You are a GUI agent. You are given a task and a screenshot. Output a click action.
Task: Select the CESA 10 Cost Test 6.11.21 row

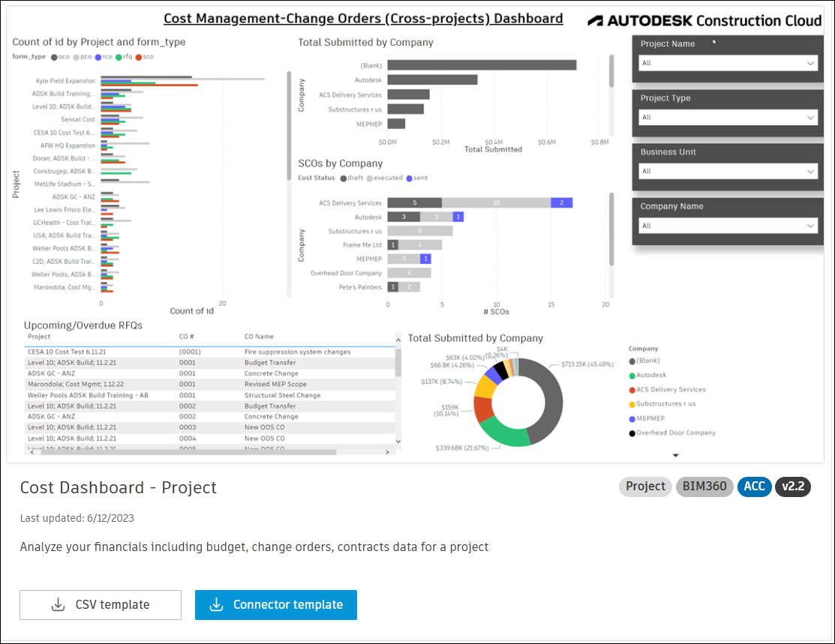point(210,352)
